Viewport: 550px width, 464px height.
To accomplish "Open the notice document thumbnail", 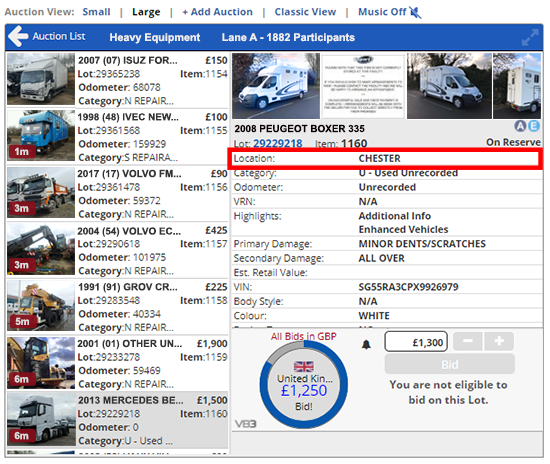I will pos(363,86).
